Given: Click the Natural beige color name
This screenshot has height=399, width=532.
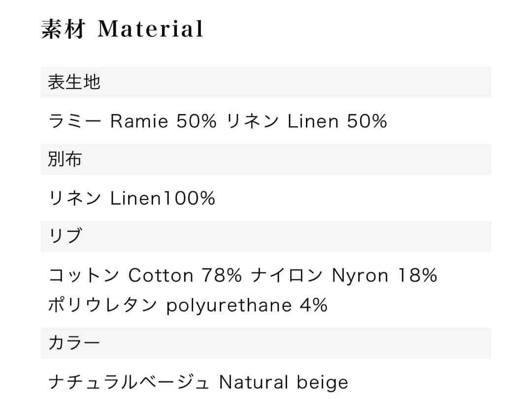Looking at the screenshot, I should click(283, 382).
